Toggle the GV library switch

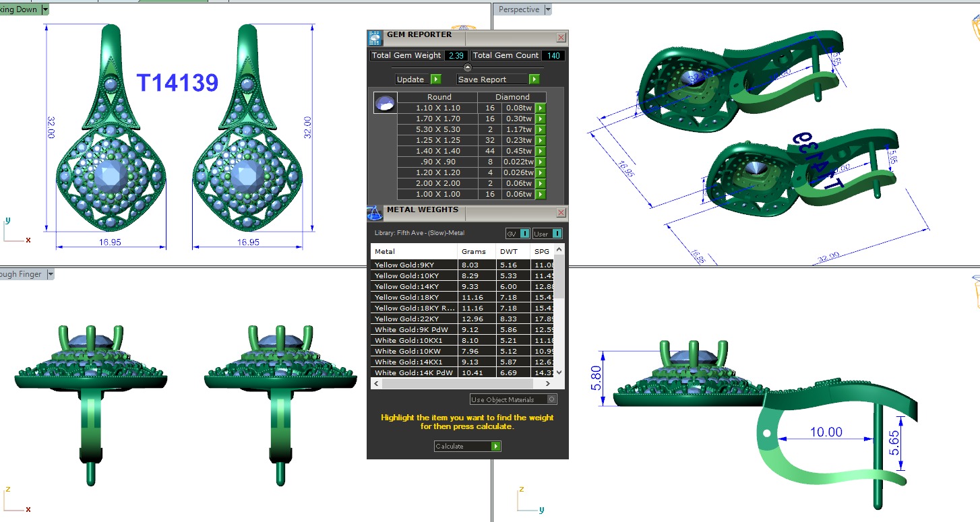click(x=524, y=234)
